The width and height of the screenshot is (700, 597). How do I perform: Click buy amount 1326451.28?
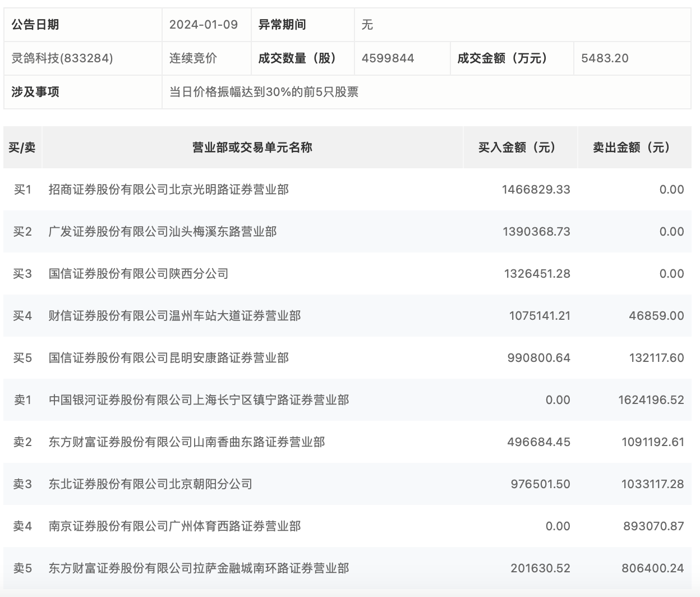(537, 274)
